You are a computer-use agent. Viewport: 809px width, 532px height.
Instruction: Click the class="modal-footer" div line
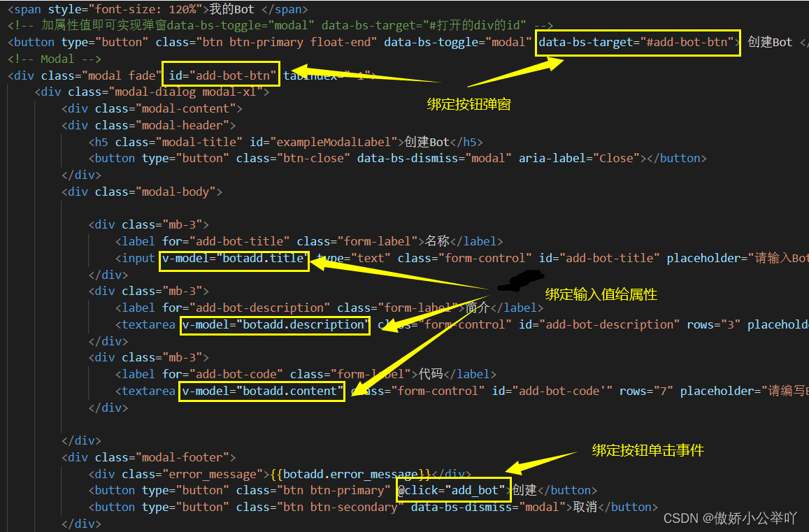pyautogui.click(x=149, y=457)
